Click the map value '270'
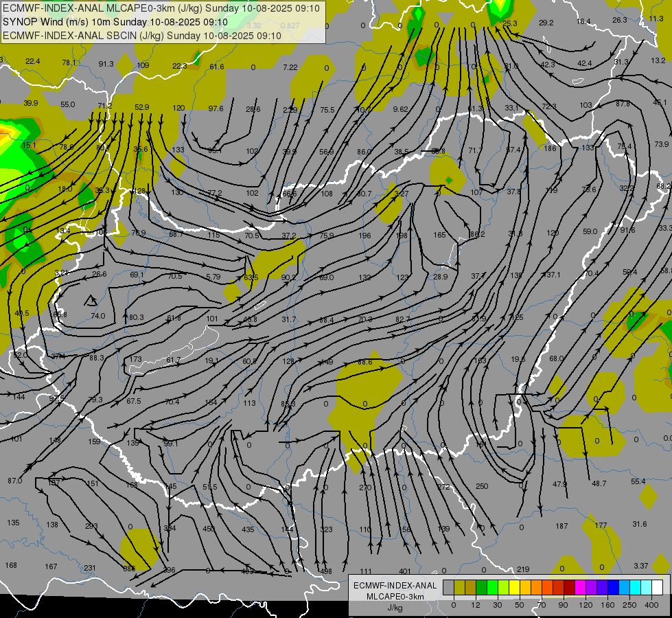Viewport: 672px width, 618px height. tap(364, 488)
